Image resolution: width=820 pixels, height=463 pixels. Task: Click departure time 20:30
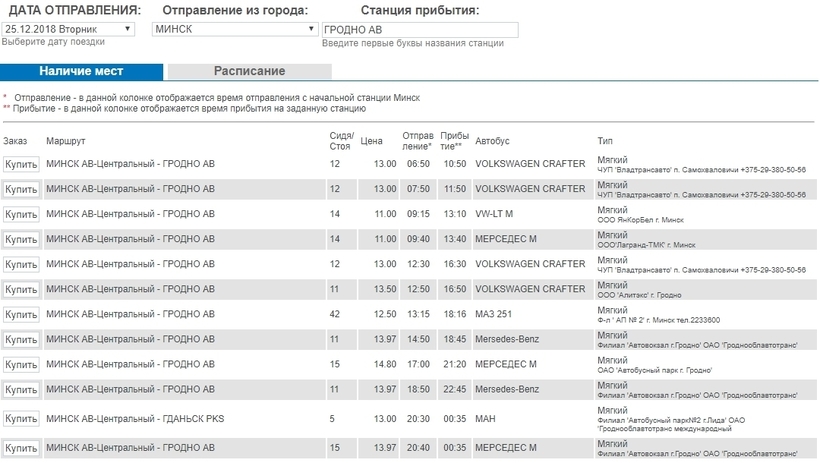(418, 419)
